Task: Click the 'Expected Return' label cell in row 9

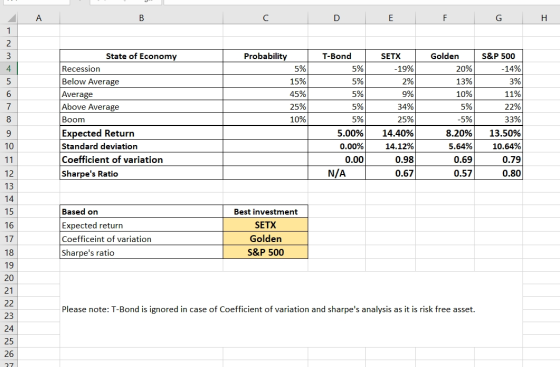Action: 141,133
